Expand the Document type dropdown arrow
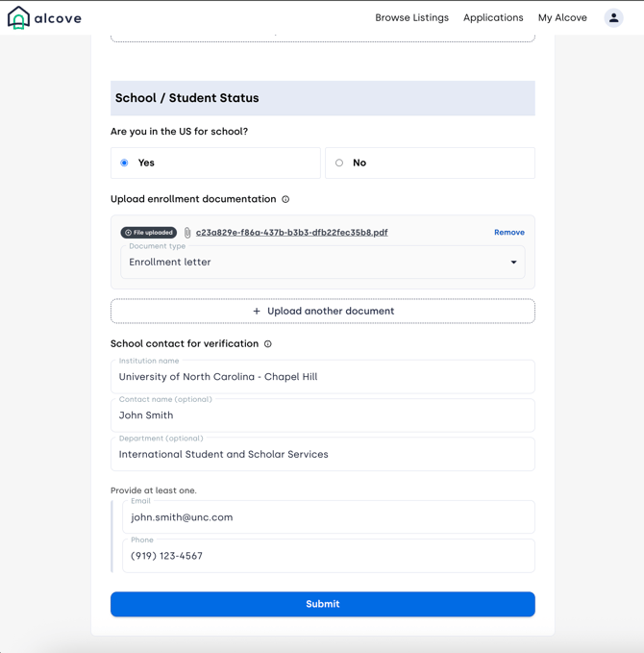The width and height of the screenshot is (644, 653). (513, 263)
